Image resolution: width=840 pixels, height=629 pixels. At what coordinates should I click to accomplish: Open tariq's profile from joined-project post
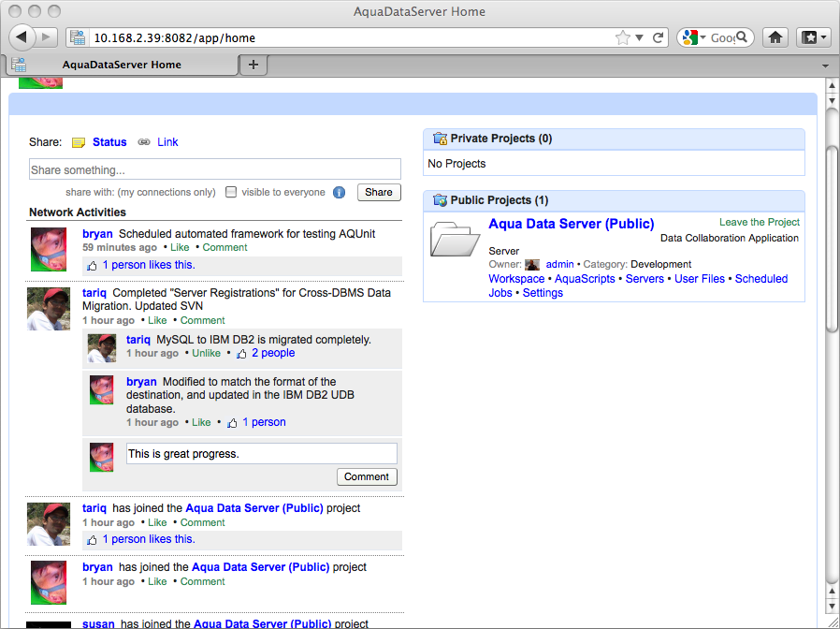click(x=94, y=508)
